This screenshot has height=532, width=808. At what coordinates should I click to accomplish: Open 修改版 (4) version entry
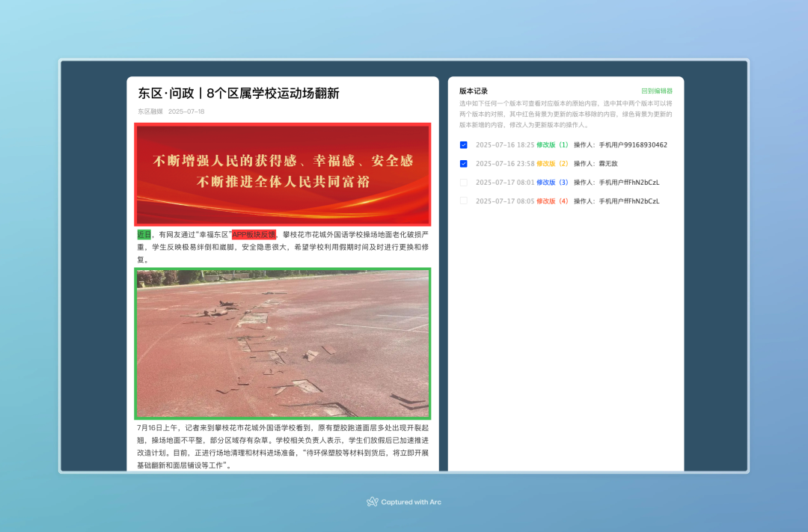[552, 201]
